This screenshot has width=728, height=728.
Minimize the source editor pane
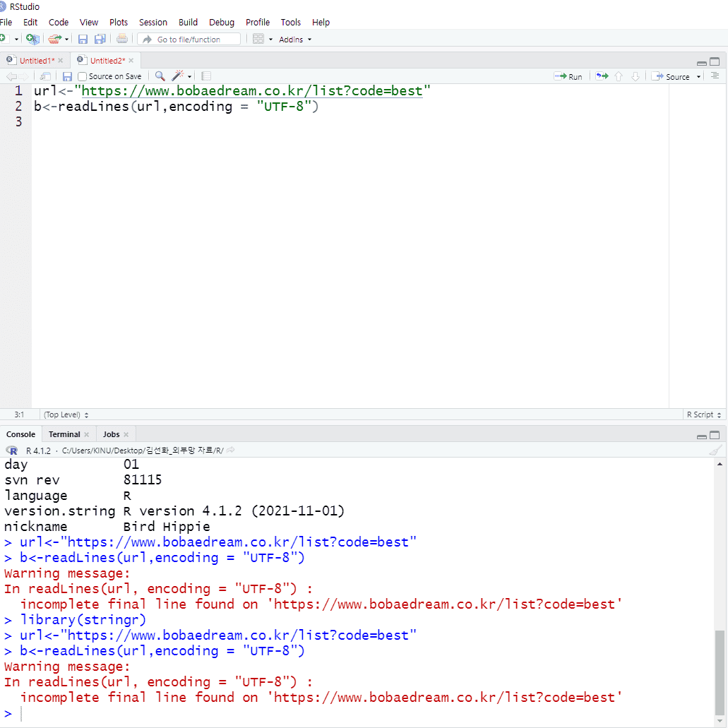(x=702, y=63)
